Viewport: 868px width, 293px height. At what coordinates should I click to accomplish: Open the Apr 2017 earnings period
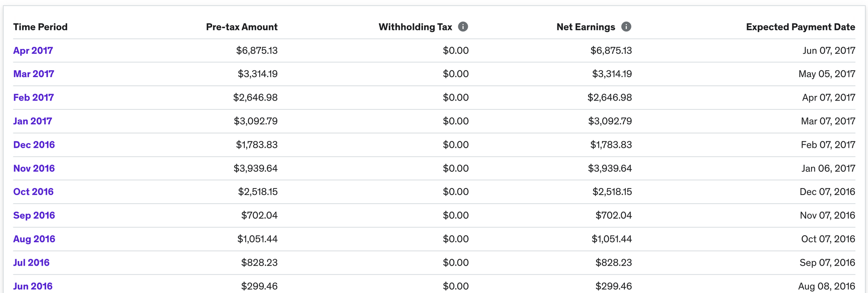coord(33,51)
